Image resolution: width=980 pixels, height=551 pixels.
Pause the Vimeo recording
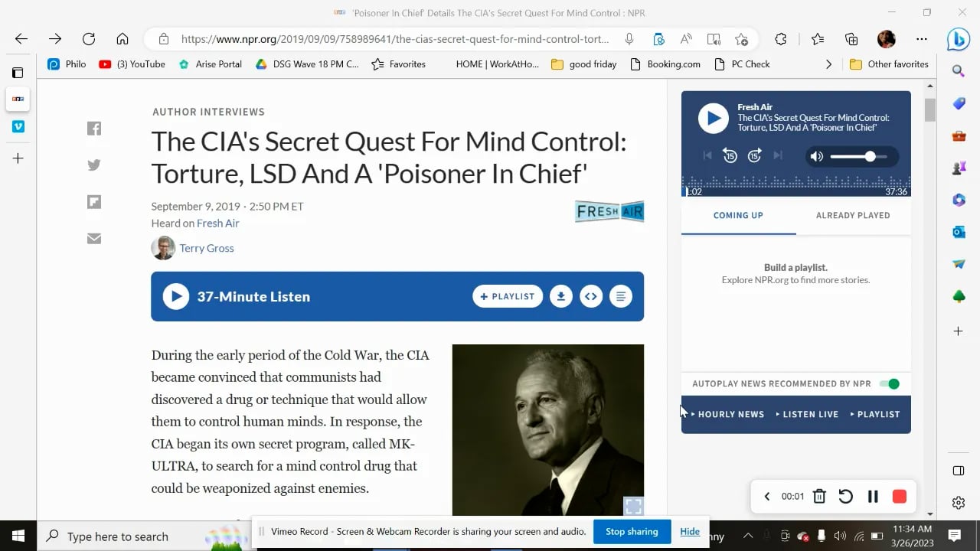pos(873,497)
